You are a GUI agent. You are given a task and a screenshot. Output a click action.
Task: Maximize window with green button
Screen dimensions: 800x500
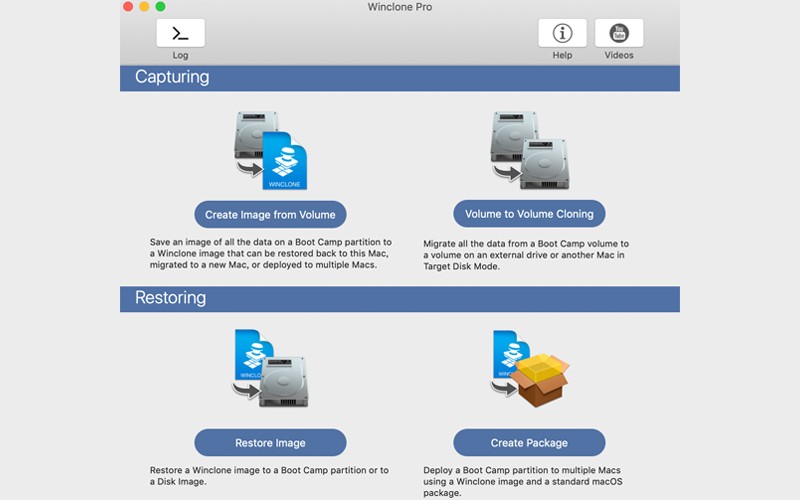(161, 7)
